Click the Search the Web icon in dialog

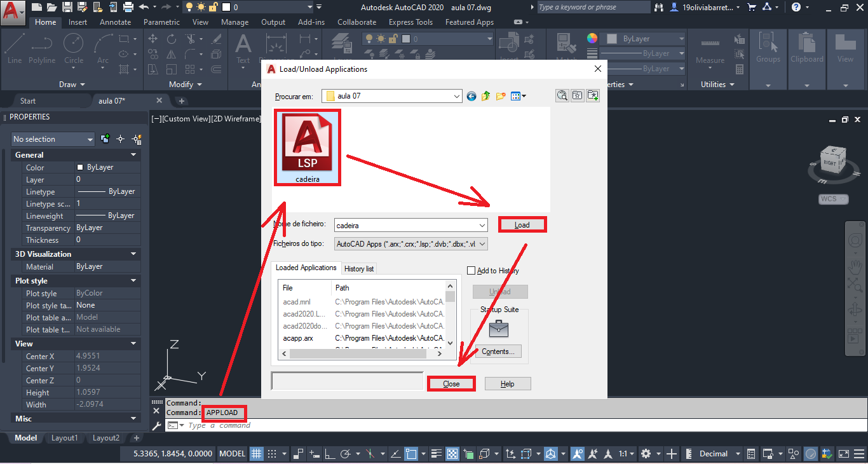(562, 95)
